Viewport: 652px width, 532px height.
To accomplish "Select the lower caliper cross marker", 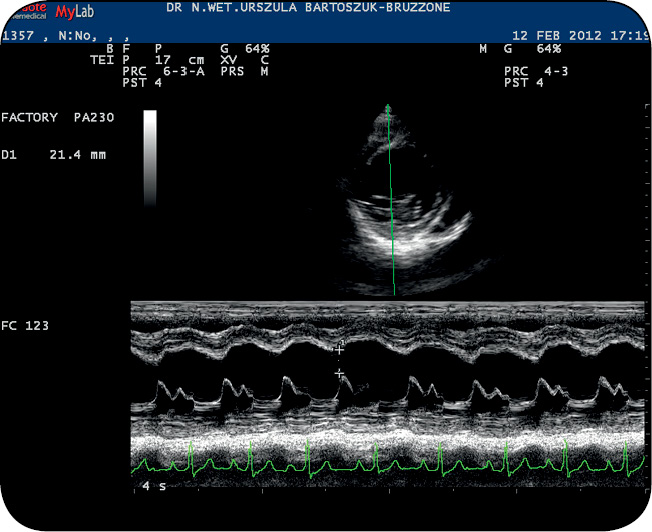I will [x=339, y=372].
